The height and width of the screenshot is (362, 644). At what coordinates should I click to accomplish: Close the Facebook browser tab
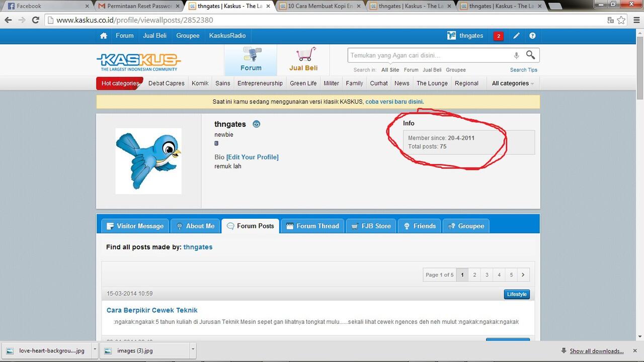pos(87,6)
